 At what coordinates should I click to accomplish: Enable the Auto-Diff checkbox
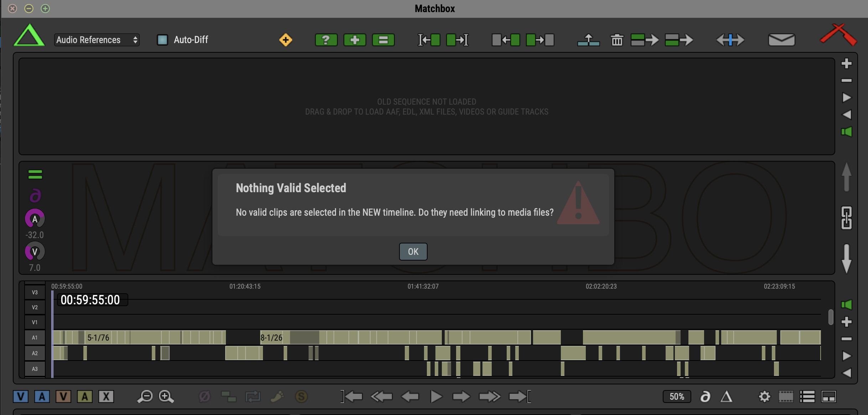pyautogui.click(x=162, y=40)
